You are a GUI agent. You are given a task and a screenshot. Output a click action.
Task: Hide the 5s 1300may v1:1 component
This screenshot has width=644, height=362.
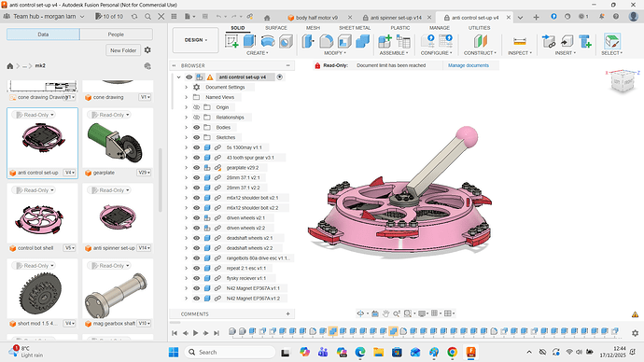click(196, 147)
